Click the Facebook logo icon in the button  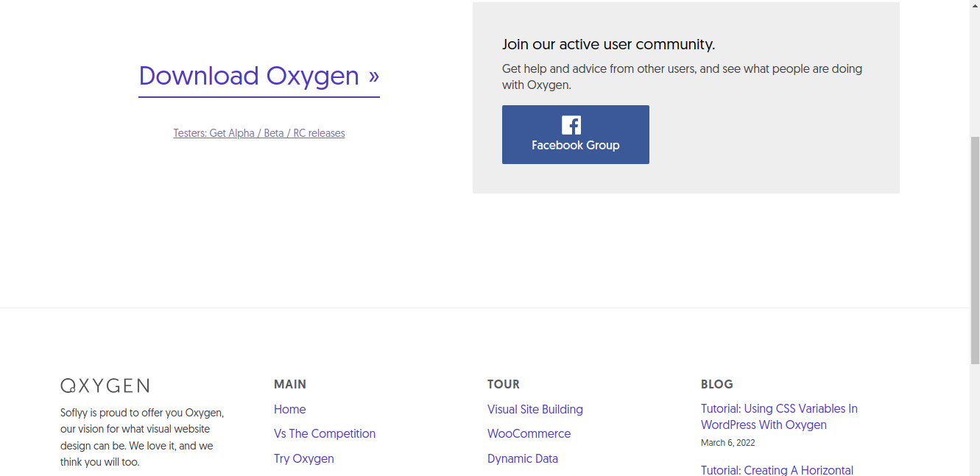coord(571,125)
